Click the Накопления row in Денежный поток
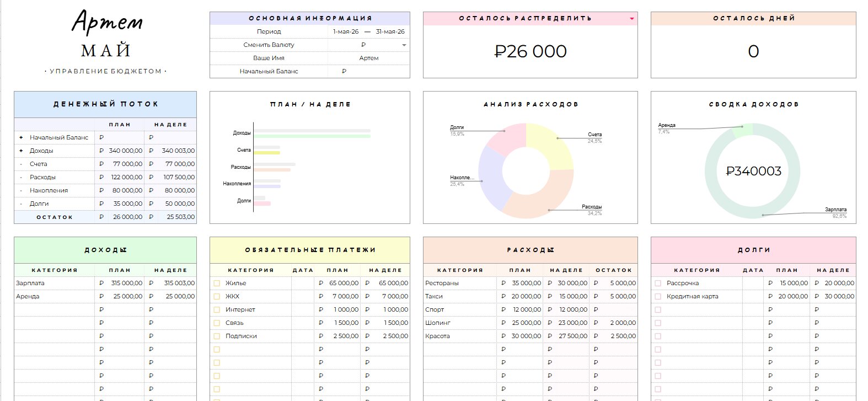This screenshot has width=868, height=401. coord(105,190)
